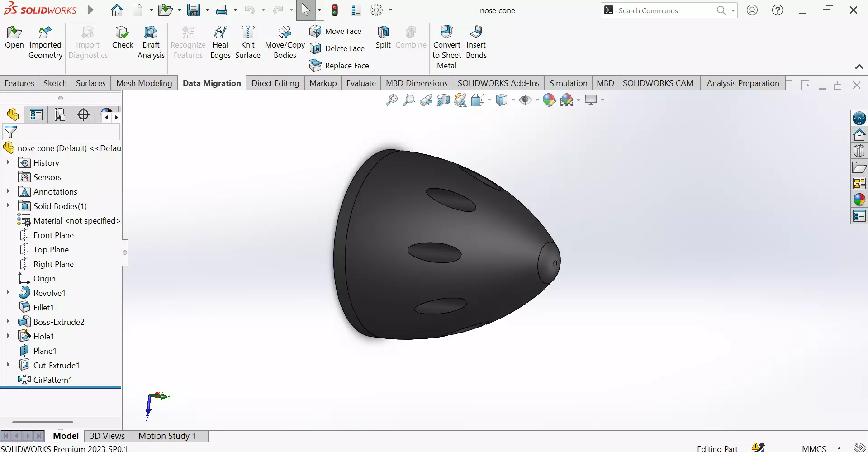Click the Section View icon
The height and width of the screenshot is (452, 868).
(443, 100)
